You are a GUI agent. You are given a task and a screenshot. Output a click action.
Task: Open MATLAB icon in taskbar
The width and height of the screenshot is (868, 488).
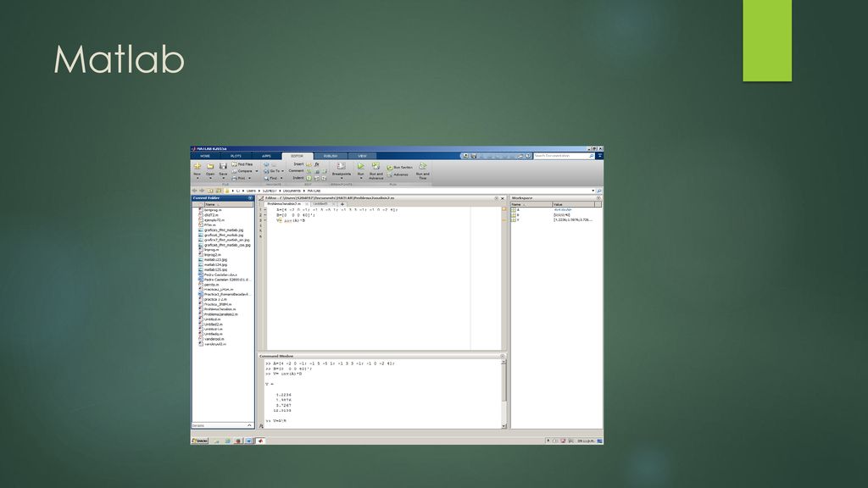click(260, 441)
